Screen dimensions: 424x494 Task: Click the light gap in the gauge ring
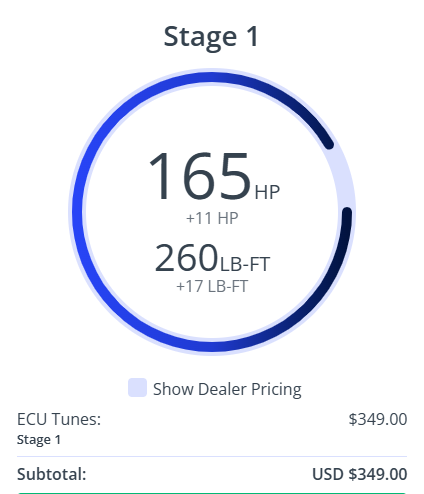tap(342, 177)
